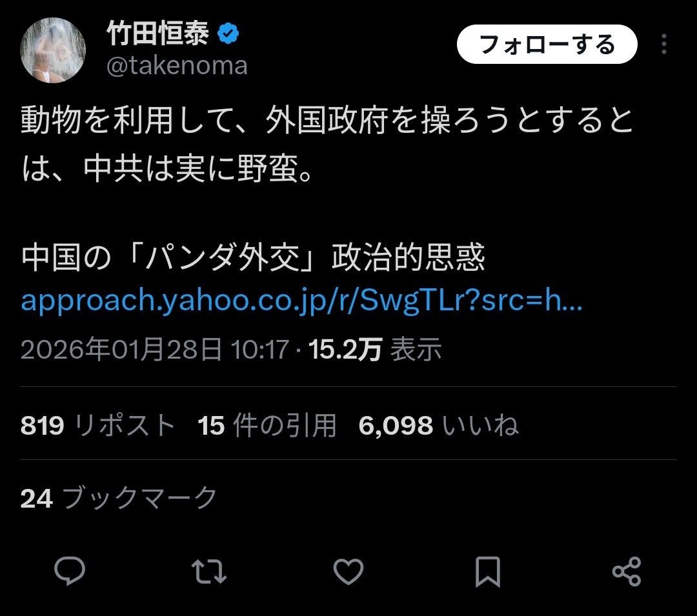Click the reply speech bubble icon
This screenshot has width=697, height=616.
tap(70, 571)
